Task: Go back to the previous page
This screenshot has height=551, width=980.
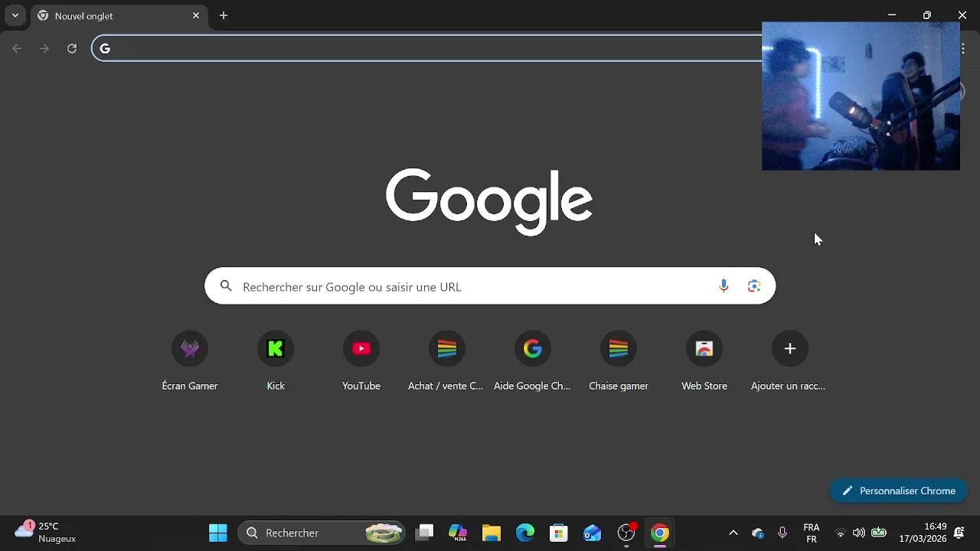Action: click(x=17, y=48)
